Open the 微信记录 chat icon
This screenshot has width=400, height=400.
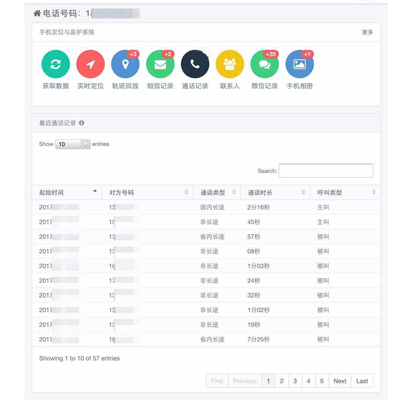pos(265,64)
